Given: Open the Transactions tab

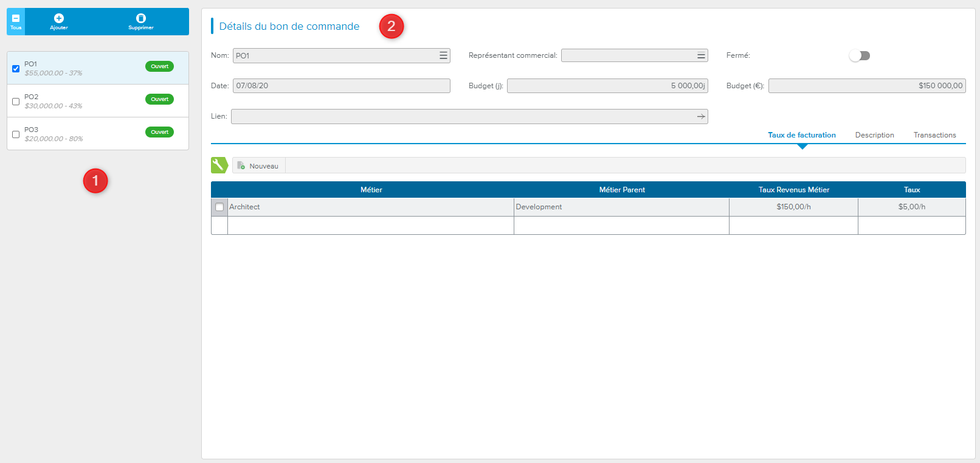Looking at the screenshot, I should [934, 135].
